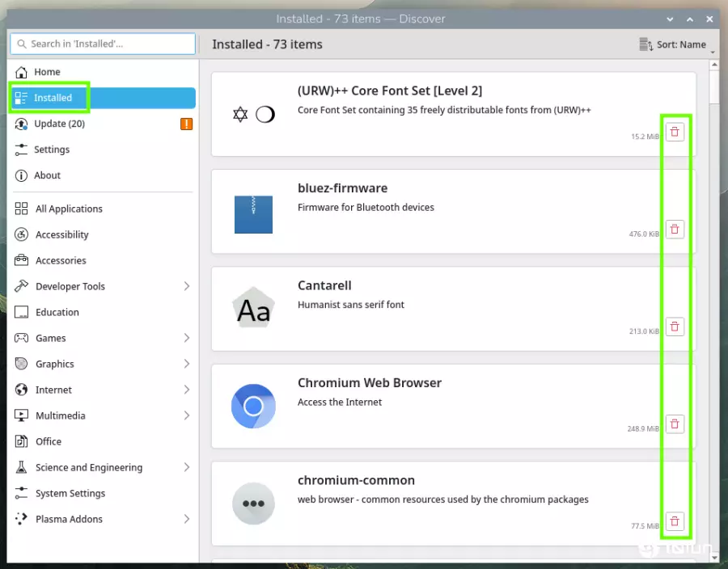Click the orange update warning badge
728x569 pixels.
click(x=186, y=124)
